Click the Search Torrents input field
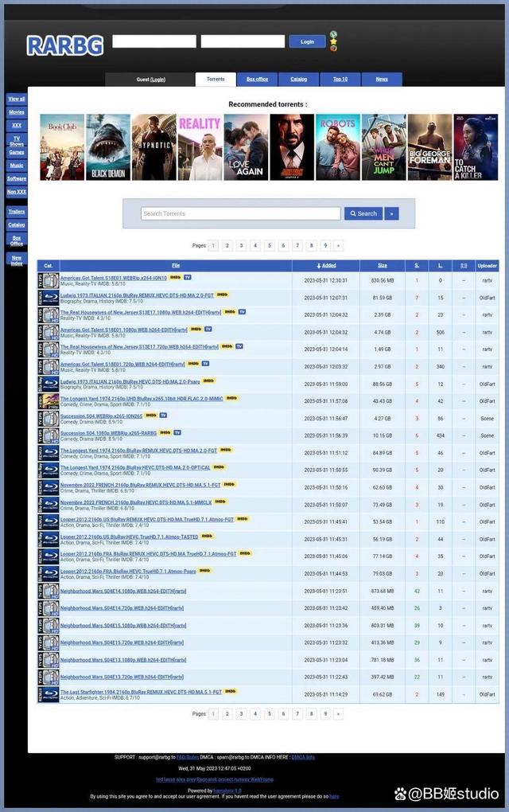The width and height of the screenshot is (509, 812). [240, 213]
